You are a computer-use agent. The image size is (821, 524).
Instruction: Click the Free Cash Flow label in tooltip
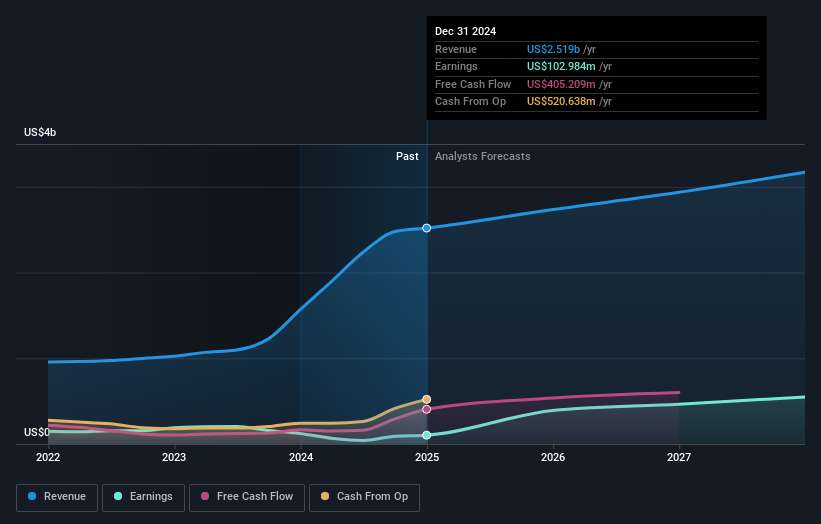click(x=473, y=84)
